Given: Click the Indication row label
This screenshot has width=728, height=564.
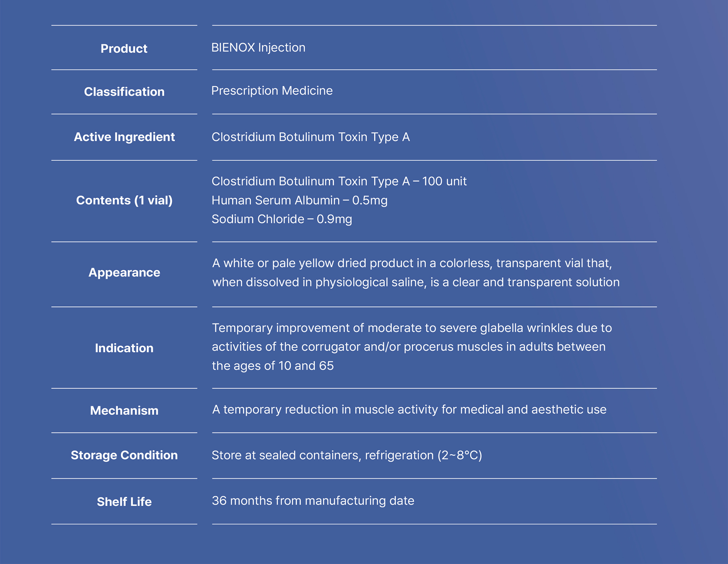Looking at the screenshot, I should [124, 348].
